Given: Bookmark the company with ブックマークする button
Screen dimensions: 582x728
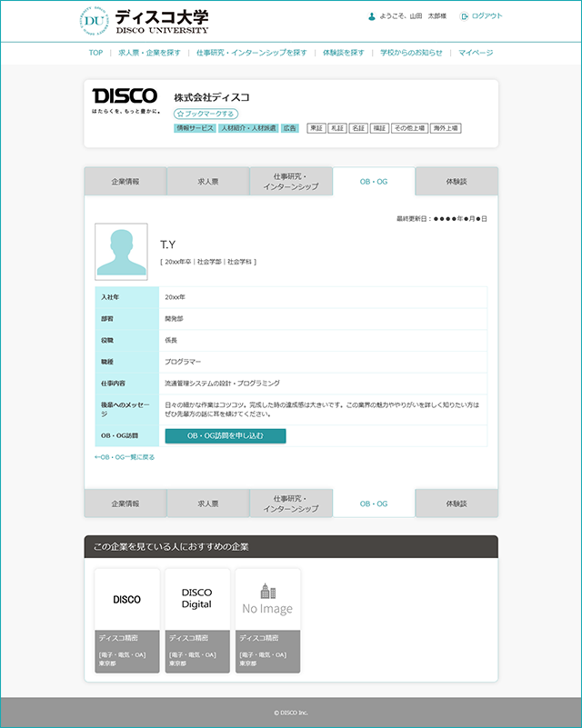Looking at the screenshot, I should tap(206, 114).
